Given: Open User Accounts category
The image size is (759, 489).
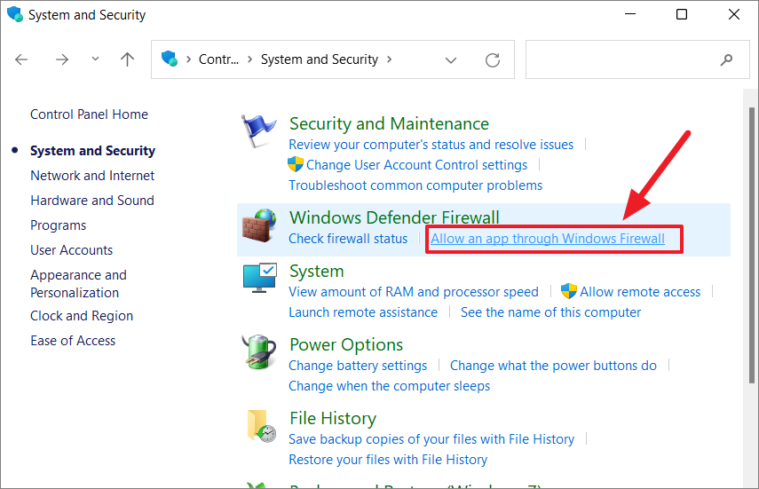Looking at the screenshot, I should (71, 250).
